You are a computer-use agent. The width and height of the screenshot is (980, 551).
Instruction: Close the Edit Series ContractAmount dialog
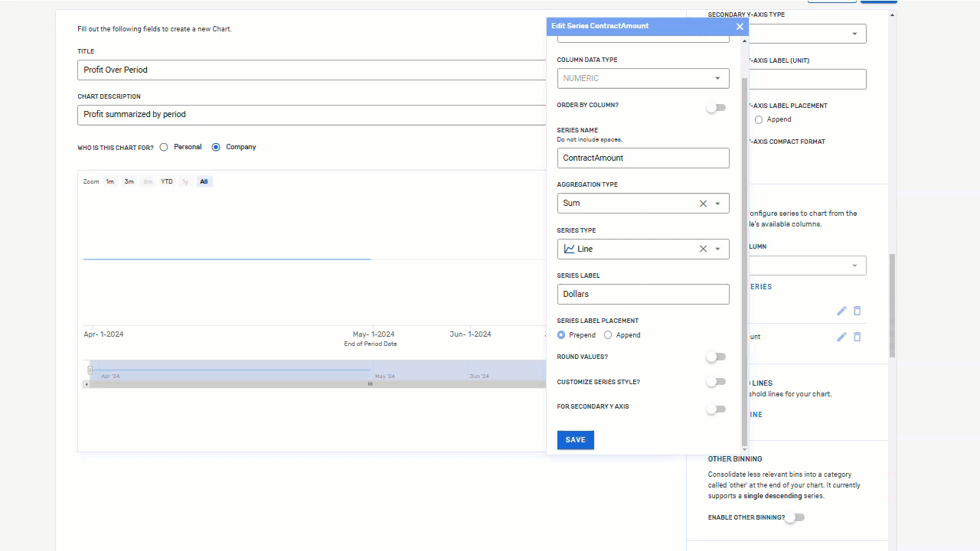pos(740,26)
